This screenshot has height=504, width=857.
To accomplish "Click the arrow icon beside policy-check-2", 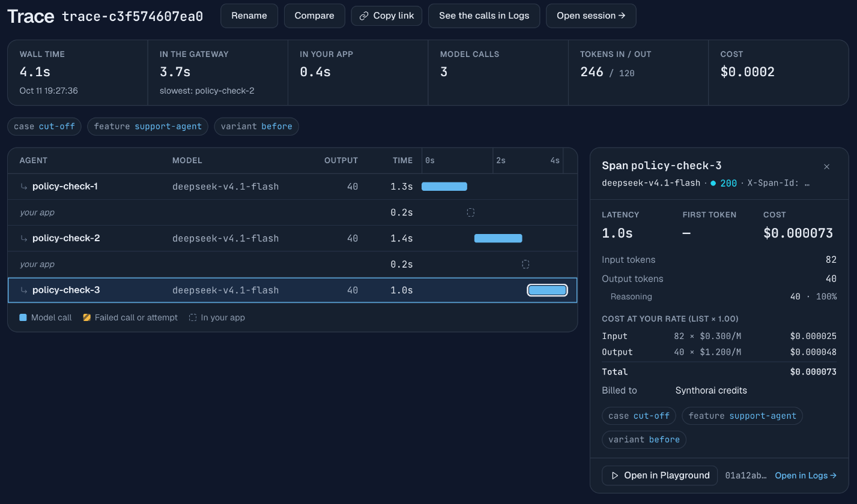I will tap(24, 238).
